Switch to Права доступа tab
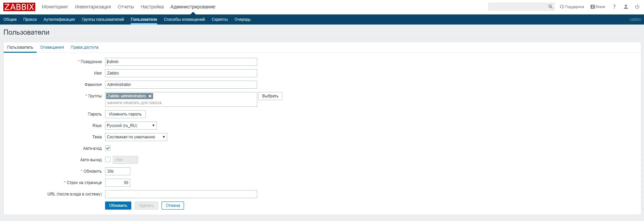The image size is (644, 221). point(85,47)
